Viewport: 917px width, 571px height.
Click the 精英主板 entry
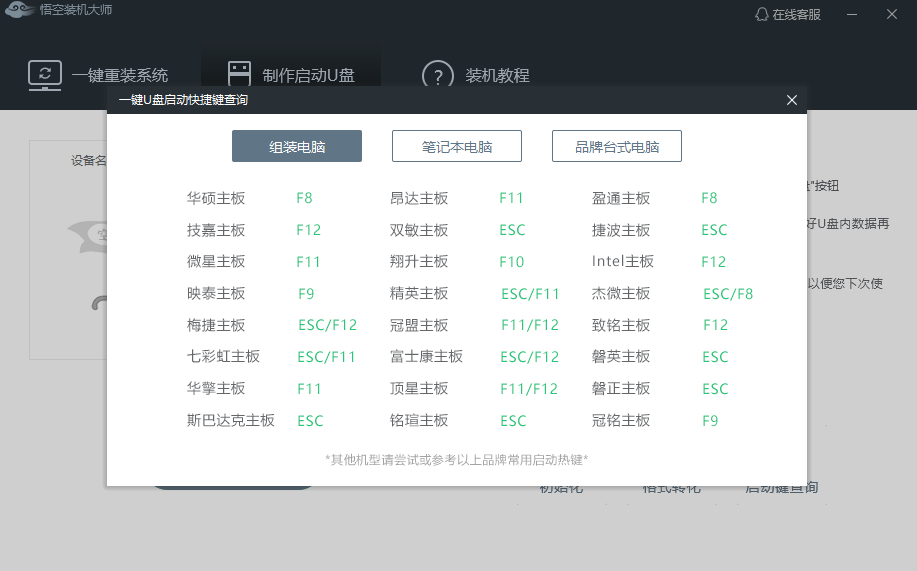419,293
